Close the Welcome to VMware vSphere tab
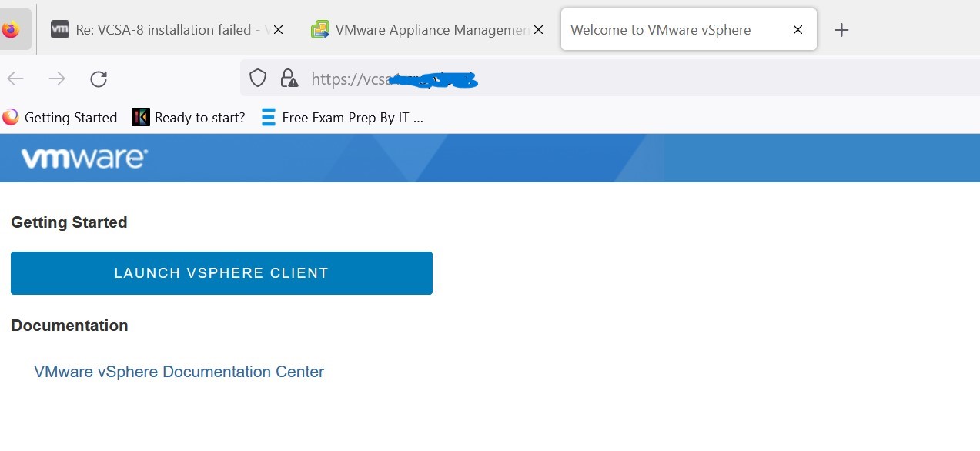Image resolution: width=980 pixels, height=451 pixels. 798,30
